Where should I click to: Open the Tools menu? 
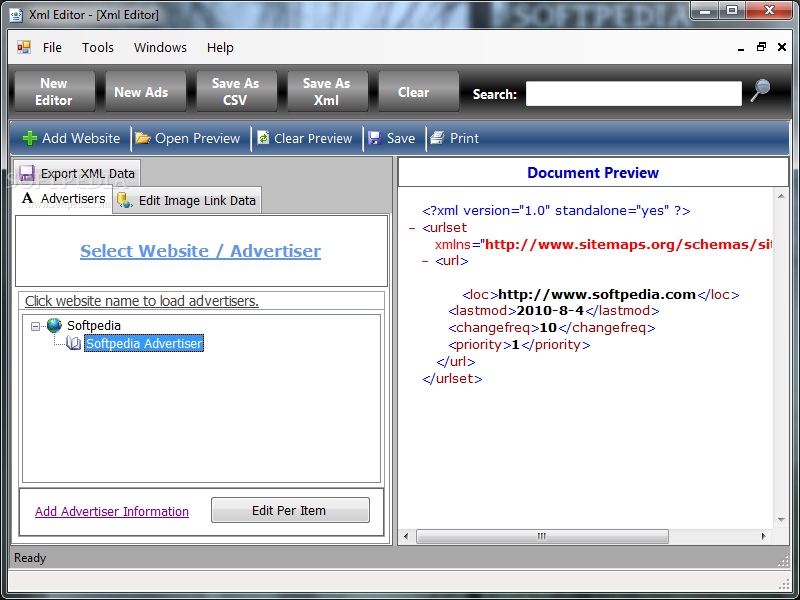pyautogui.click(x=98, y=47)
